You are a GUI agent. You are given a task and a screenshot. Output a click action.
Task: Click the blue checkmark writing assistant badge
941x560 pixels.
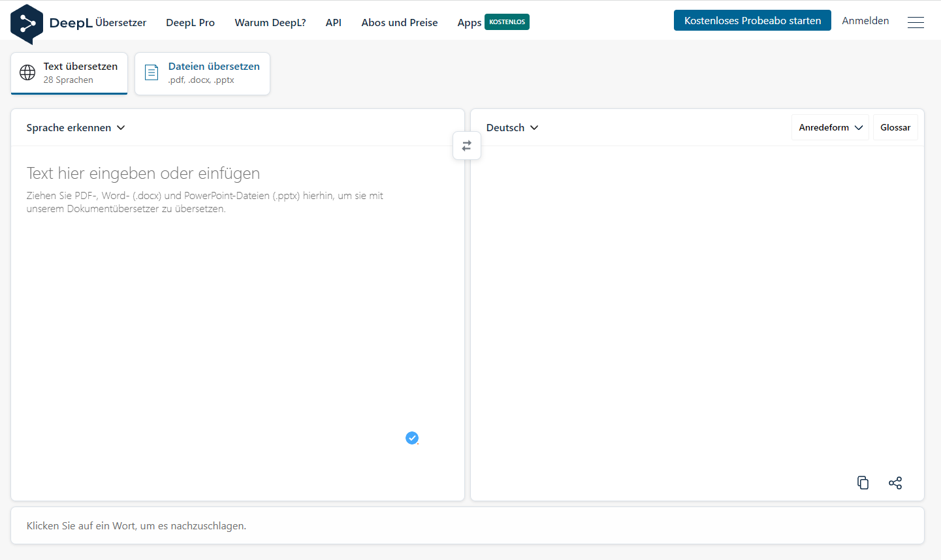[412, 438]
